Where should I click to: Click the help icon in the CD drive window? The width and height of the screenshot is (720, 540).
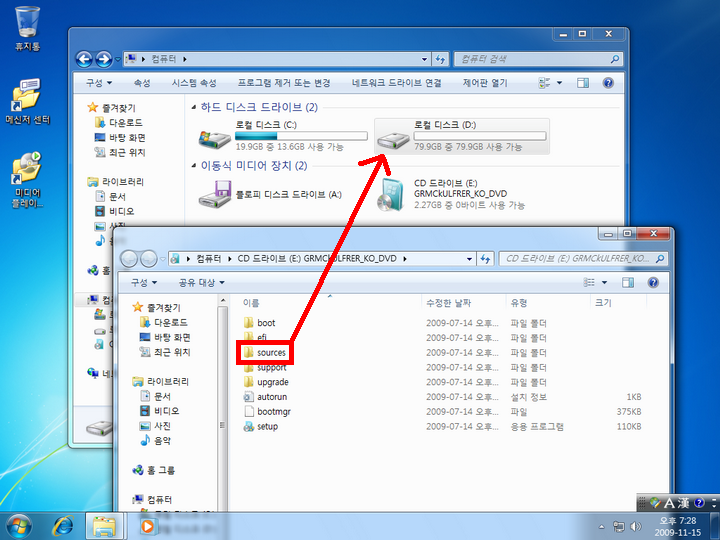[x=653, y=282]
